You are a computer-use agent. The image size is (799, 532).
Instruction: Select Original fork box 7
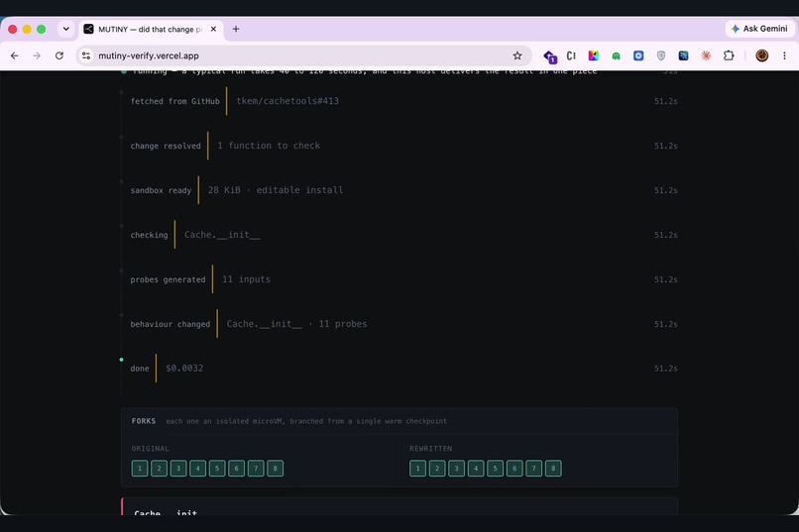pos(256,469)
